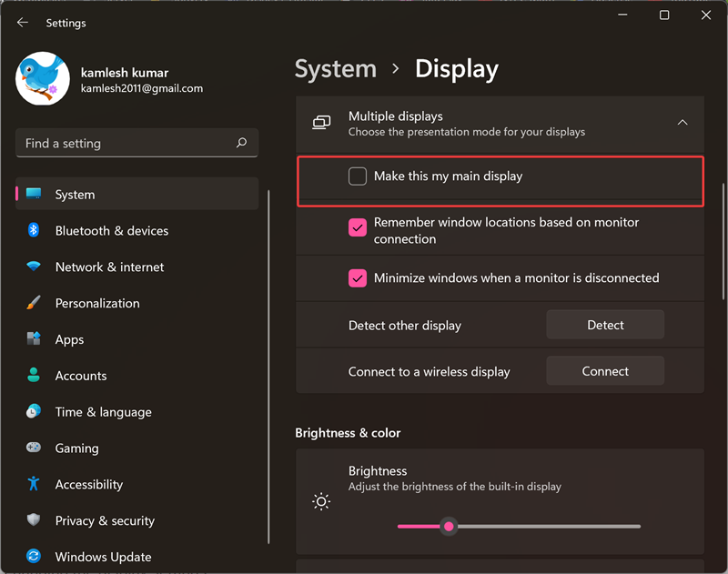Click the search magnifier icon
Image resolution: width=728 pixels, height=574 pixels.
coord(241,143)
